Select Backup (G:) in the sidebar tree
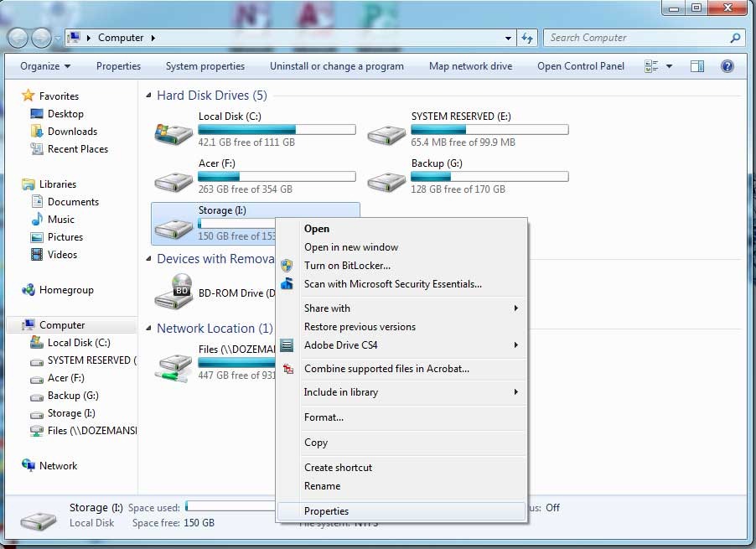Screen dimensions: 756x549 pos(73,396)
